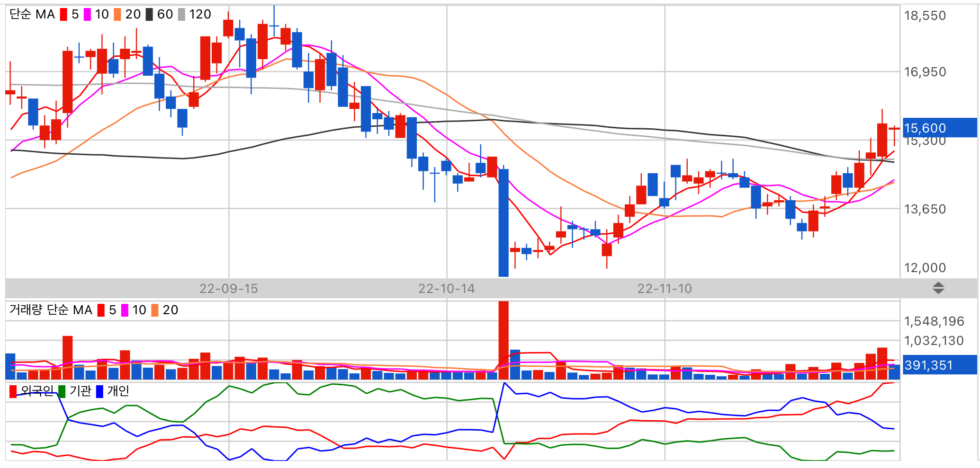
Task: Click the red 외국인 legend swatch
Action: coord(13,391)
